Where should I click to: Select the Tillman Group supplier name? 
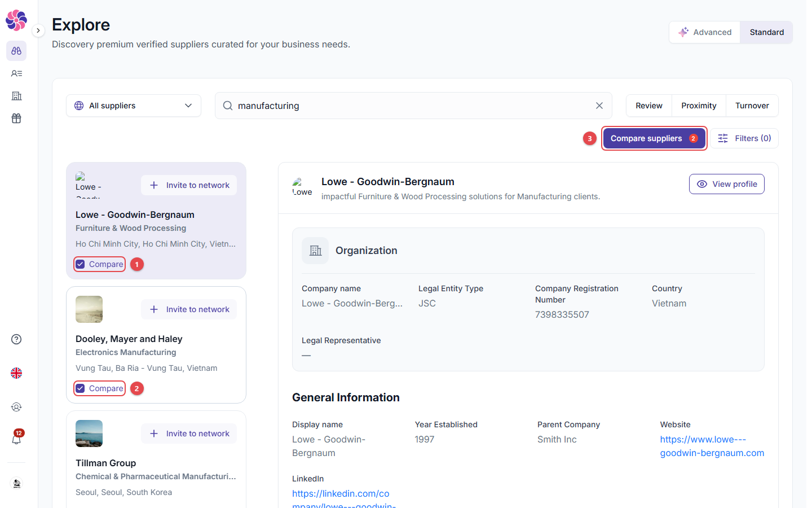106,463
